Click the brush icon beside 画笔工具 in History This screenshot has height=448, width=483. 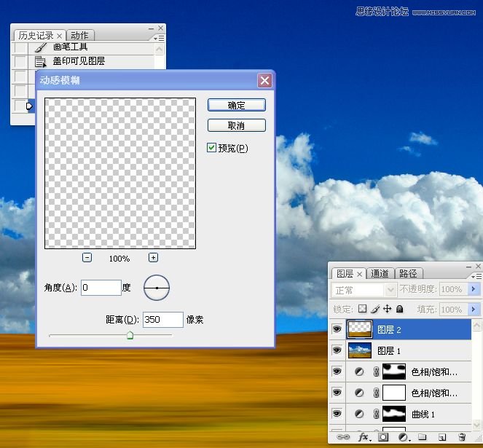(40, 47)
